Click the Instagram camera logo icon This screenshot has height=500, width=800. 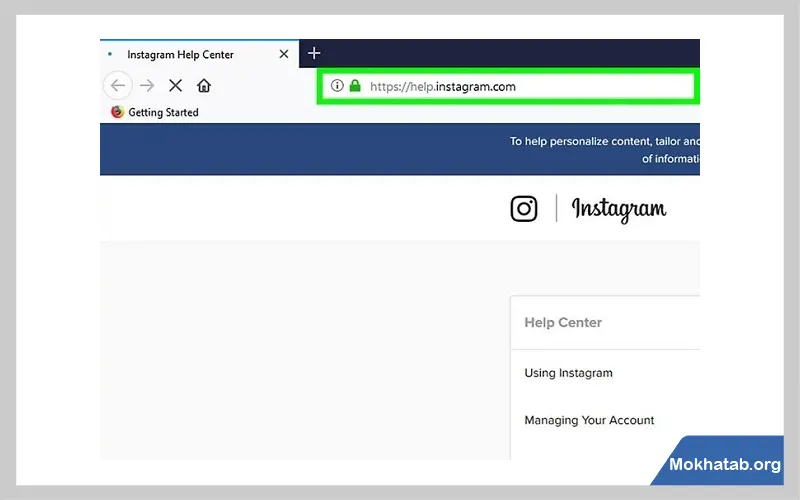524,208
